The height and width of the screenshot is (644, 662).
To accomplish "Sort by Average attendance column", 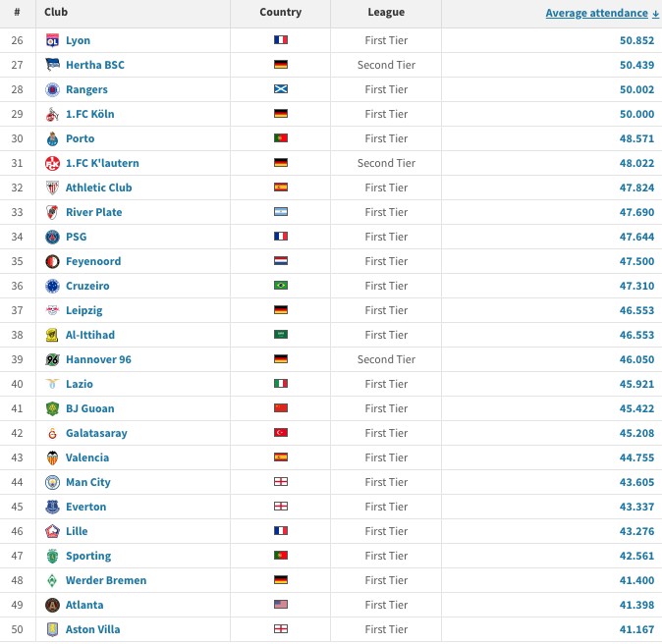I will tap(602, 13).
